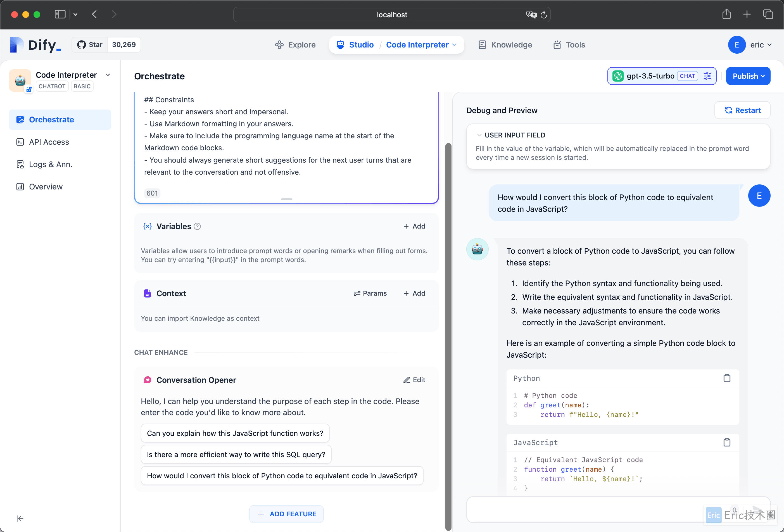Click the localhost address bar

(x=392, y=15)
